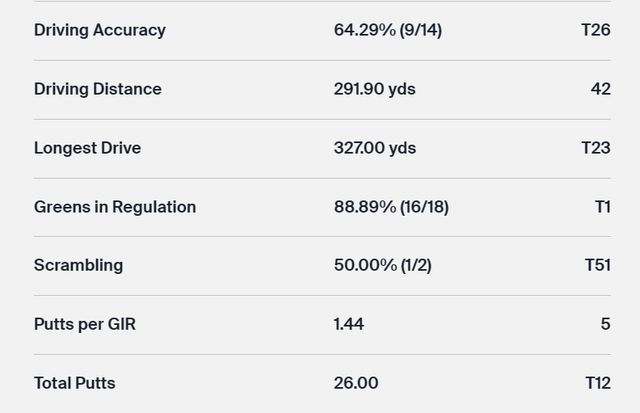The width and height of the screenshot is (640, 413).
Task: Click the Driving Accuracy stat label
Action: click(x=100, y=30)
